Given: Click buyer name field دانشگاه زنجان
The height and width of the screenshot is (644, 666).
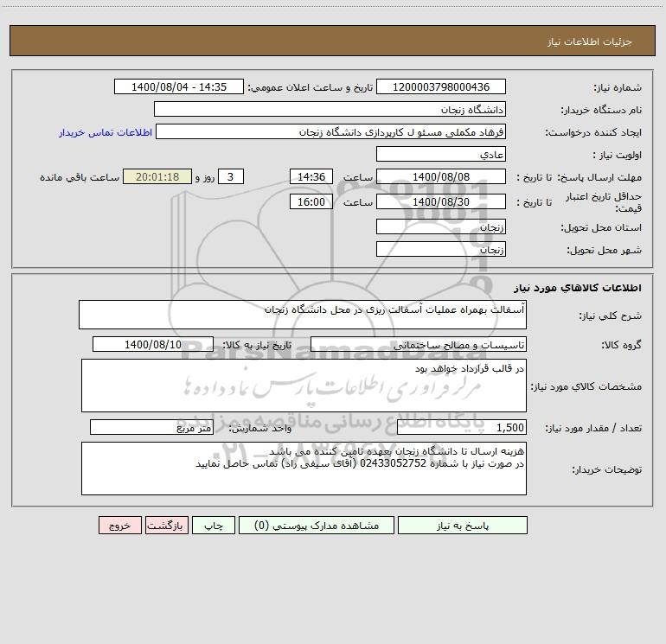Looking at the screenshot, I should pyautogui.click(x=330, y=109).
